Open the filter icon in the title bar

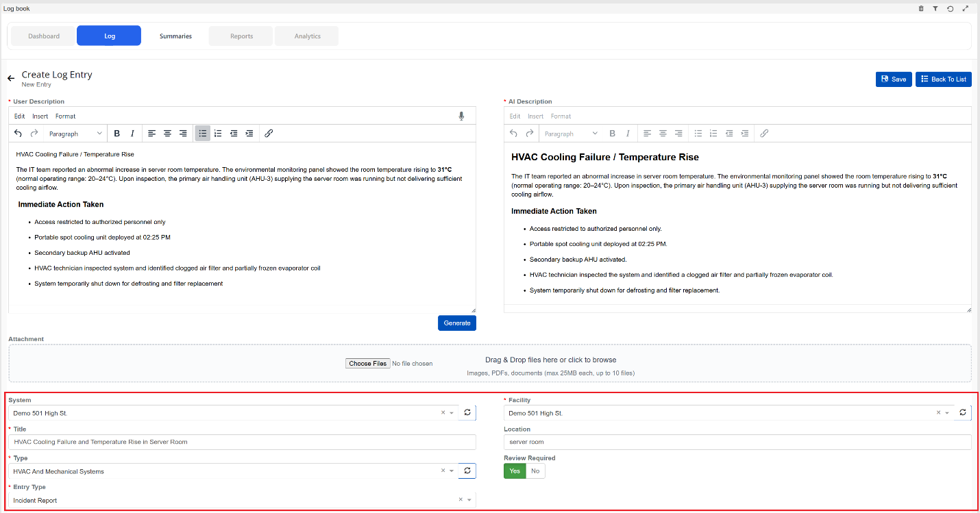[x=935, y=8]
